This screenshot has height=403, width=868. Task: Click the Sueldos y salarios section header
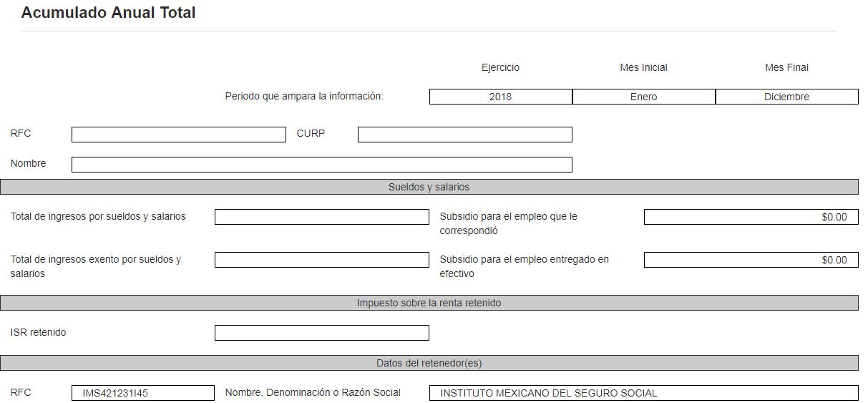(429, 187)
